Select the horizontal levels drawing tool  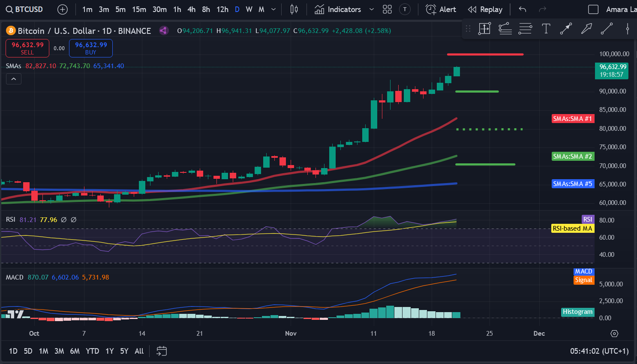[x=525, y=29]
